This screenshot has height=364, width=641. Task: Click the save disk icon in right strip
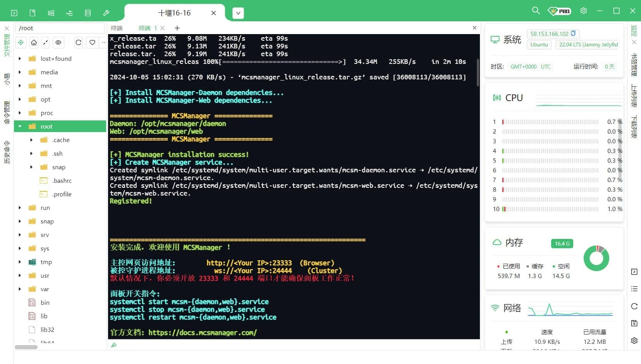(634, 323)
